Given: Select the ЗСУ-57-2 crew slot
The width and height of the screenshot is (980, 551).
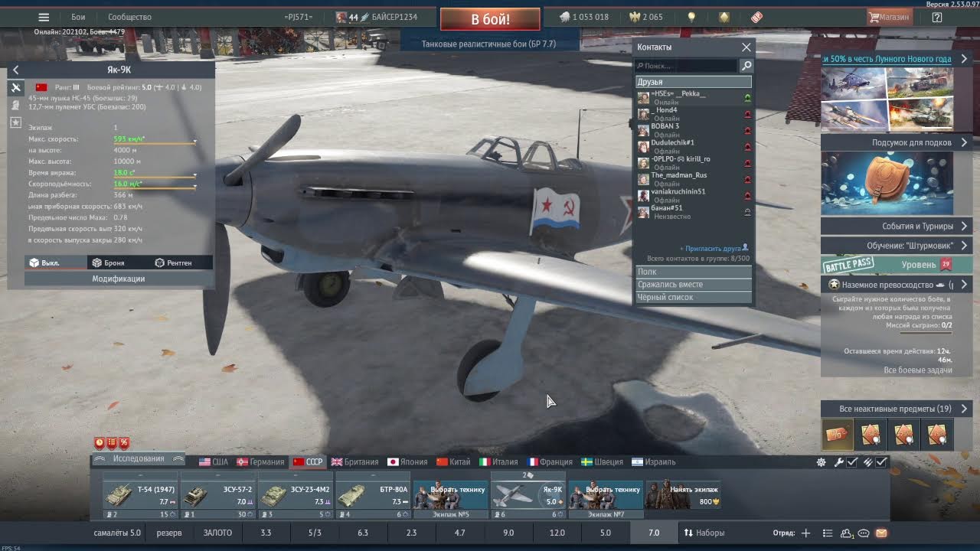Looking at the screenshot, I should [x=218, y=495].
